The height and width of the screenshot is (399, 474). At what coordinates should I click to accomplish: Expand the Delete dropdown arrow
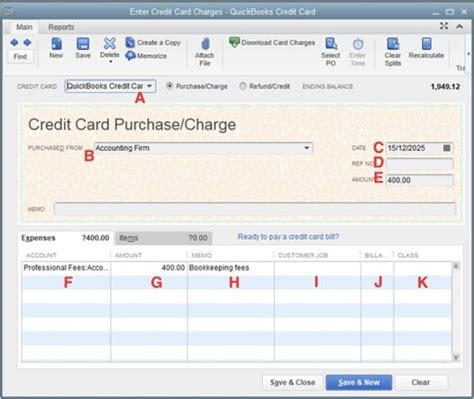[x=110, y=62]
